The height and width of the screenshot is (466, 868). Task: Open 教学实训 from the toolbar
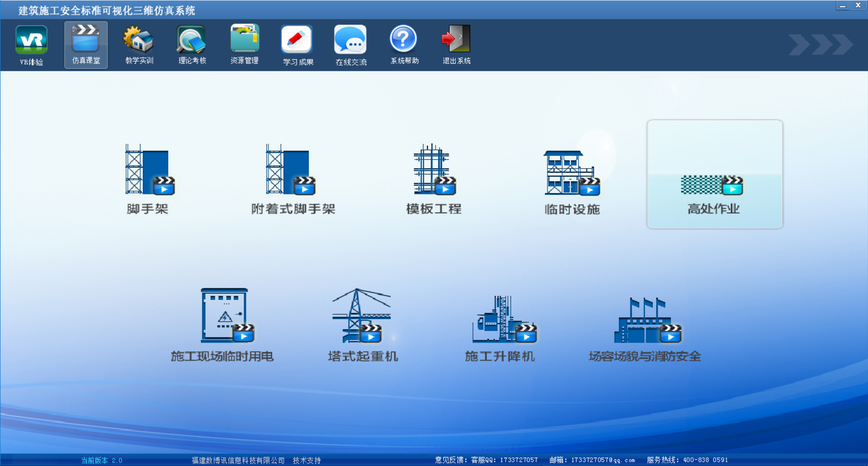coord(139,45)
